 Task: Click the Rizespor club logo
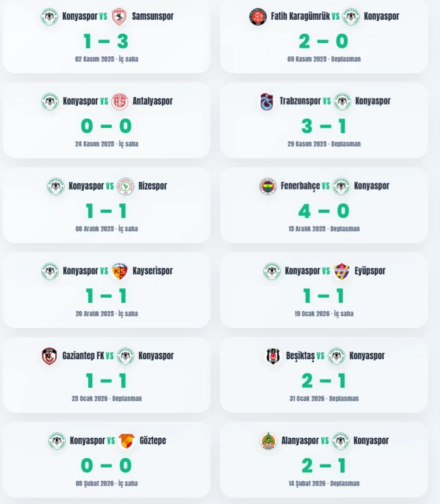click(x=125, y=186)
